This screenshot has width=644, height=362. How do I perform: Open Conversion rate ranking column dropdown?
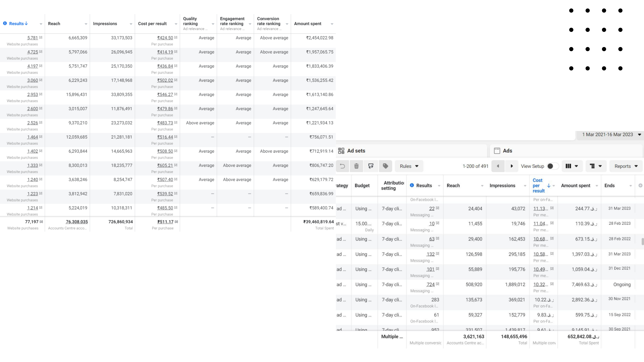pos(287,24)
